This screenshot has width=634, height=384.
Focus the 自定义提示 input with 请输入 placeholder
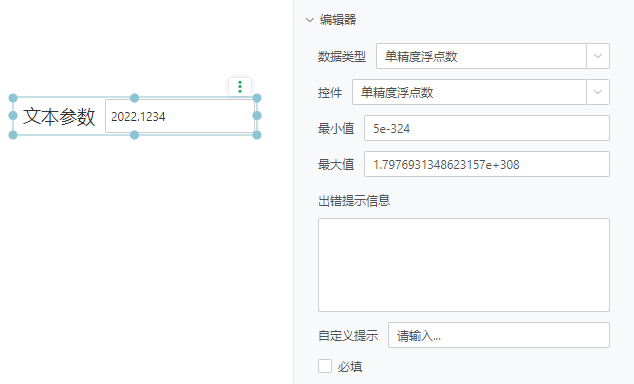[x=499, y=335]
